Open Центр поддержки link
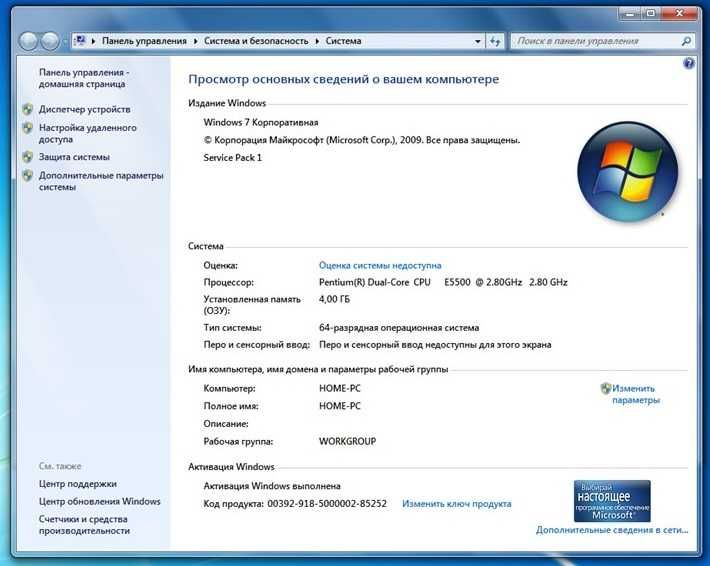 coord(78,484)
